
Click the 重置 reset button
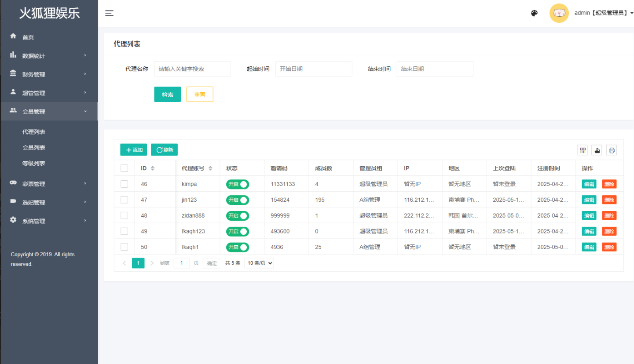[200, 95]
